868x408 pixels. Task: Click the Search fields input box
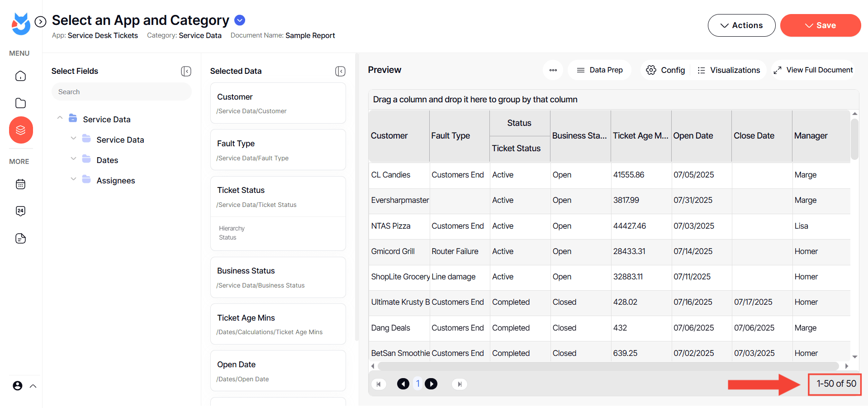point(121,92)
